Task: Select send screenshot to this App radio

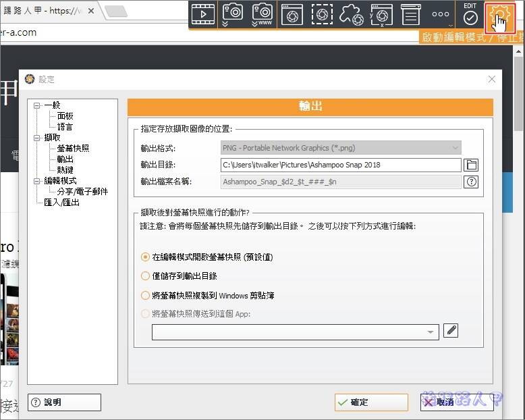Action: point(145,314)
